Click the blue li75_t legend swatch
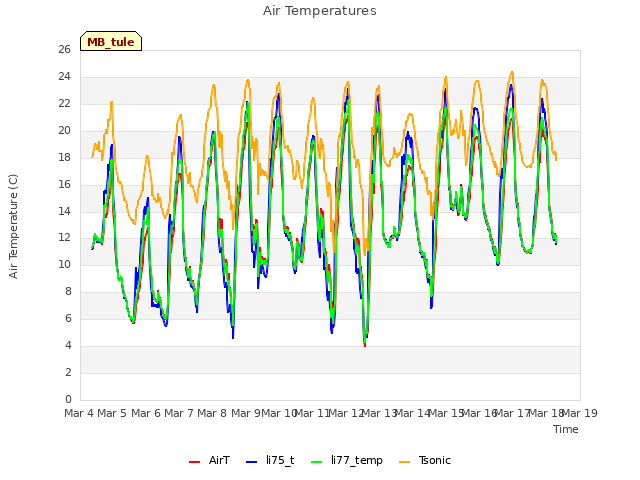 coord(251,462)
